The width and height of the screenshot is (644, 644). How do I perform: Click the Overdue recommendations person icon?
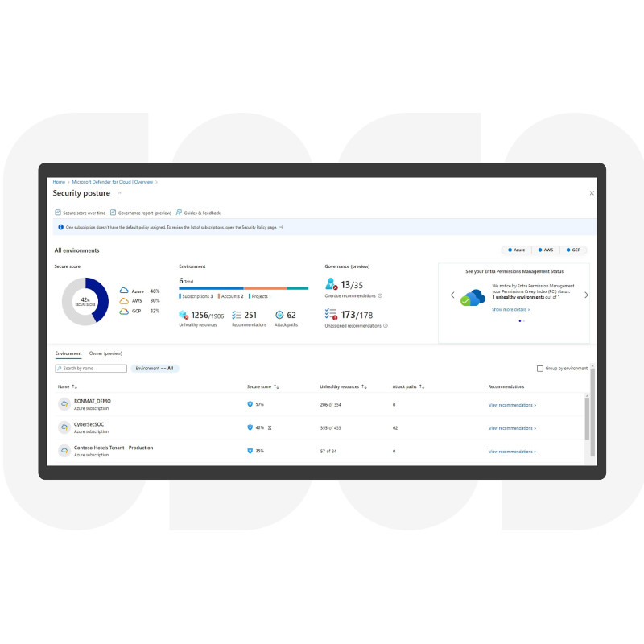[331, 284]
